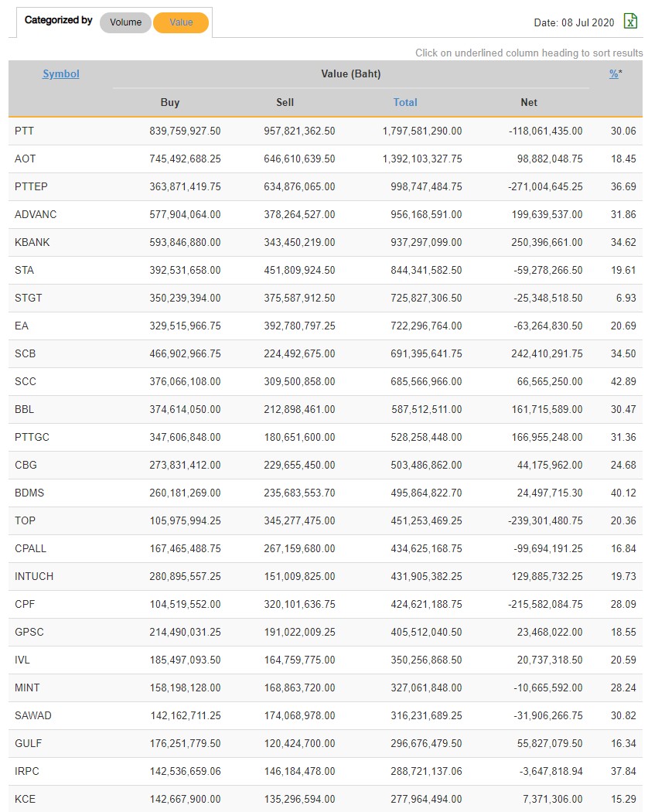Select the ADVANC row
This screenshot has height=812, width=648.
pos(36,214)
